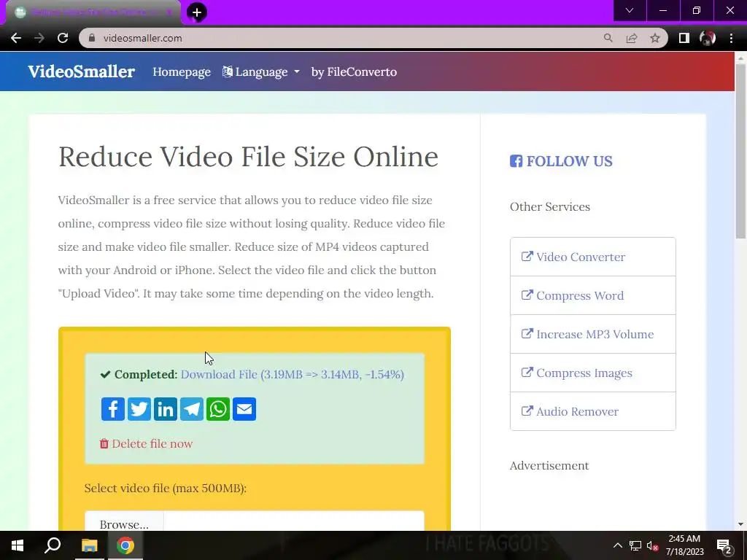Viewport: 747px width, 560px height.
Task: Close the current browser tab
Action: tap(169, 12)
